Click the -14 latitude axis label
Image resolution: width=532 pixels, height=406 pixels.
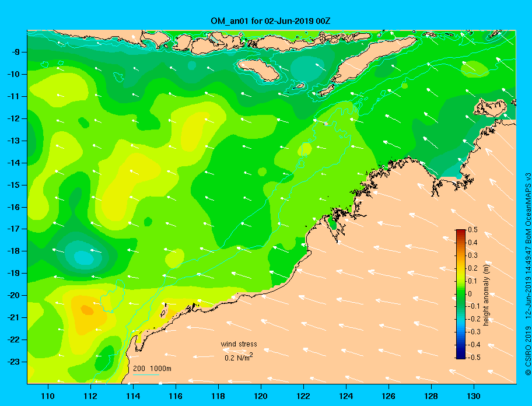(x=13, y=163)
